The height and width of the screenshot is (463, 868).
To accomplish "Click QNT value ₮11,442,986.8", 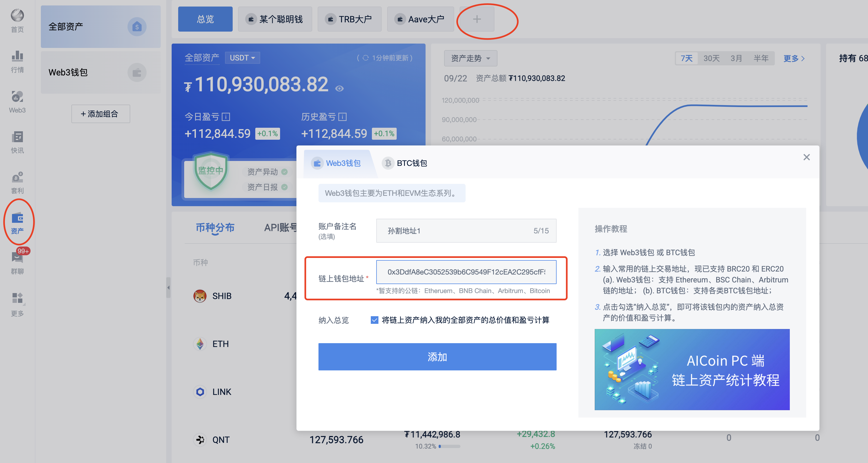I will point(432,434).
